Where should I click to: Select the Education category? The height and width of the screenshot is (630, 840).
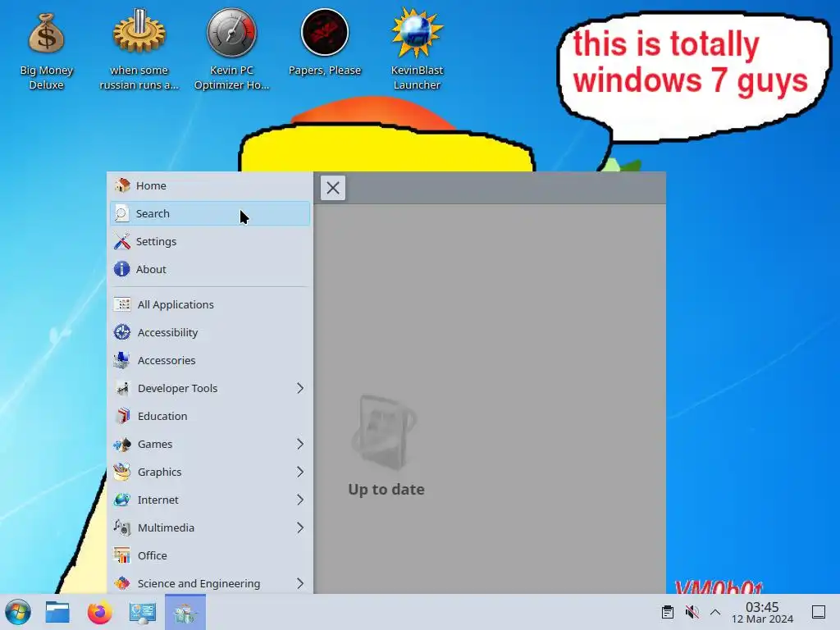pyautogui.click(x=210, y=416)
